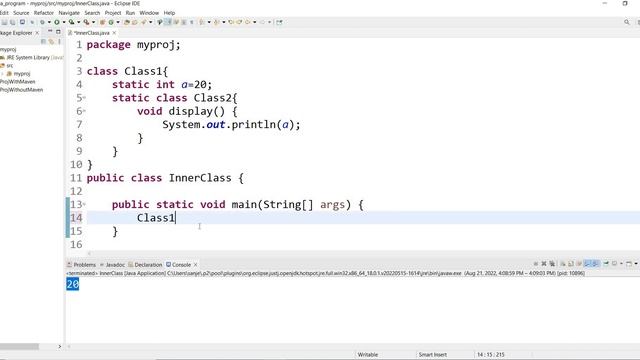This screenshot has height=360, width=640.
Task: Open the Run button dropdown arrow
Action: (x=64, y=22)
